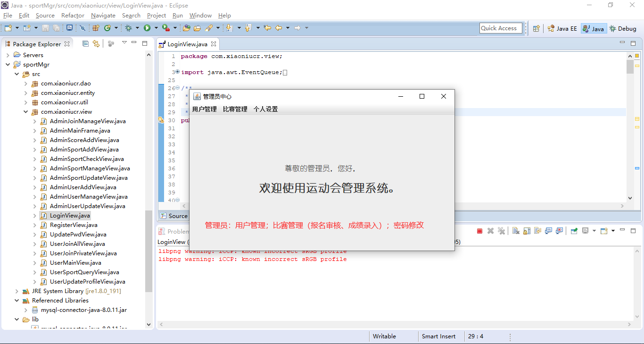Click the Debug bug toolbar icon
The height and width of the screenshot is (344, 644).
[128, 28]
